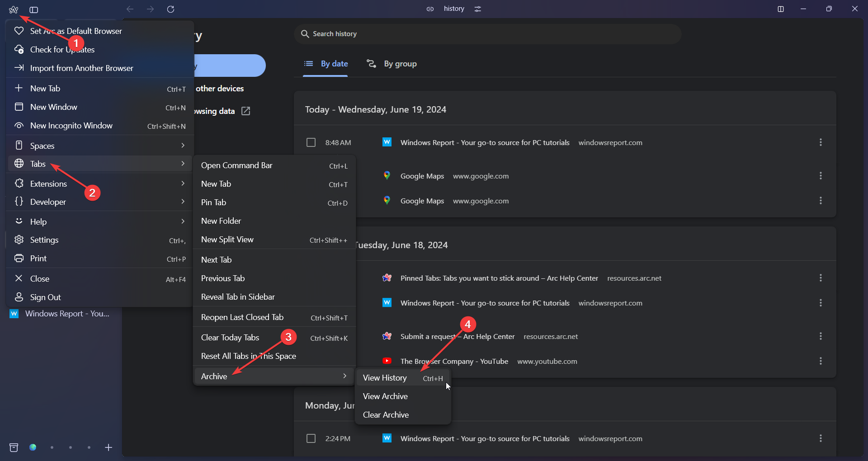
Task: Select View History menu item
Action: click(385, 378)
